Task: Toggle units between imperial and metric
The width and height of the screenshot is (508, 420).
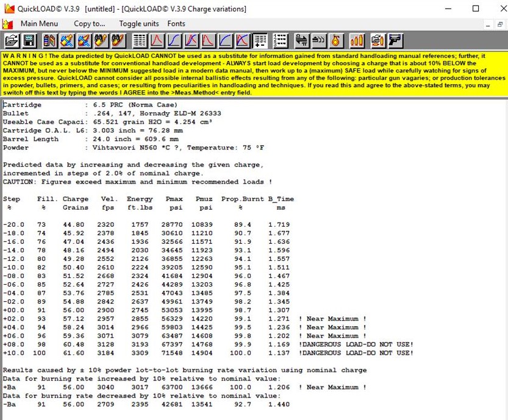Action: (x=138, y=24)
